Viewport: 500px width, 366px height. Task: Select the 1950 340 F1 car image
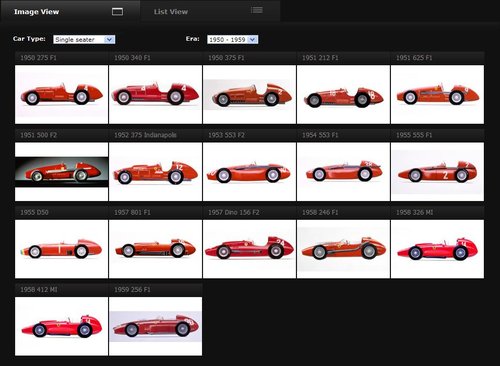click(155, 94)
